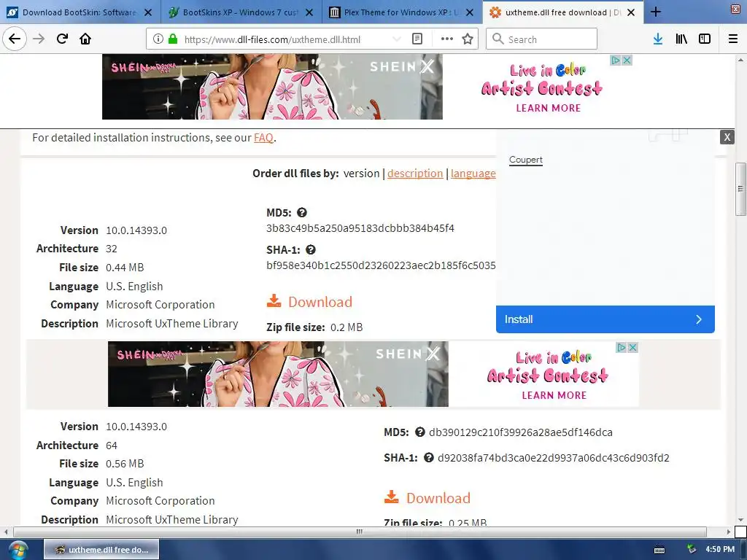
Task: Open the browser home page
Action: coord(85,39)
